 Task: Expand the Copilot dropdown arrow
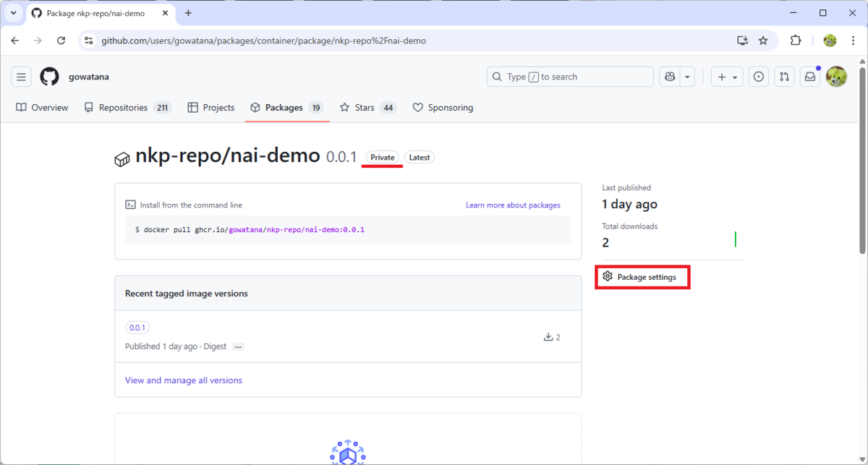[688, 77]
